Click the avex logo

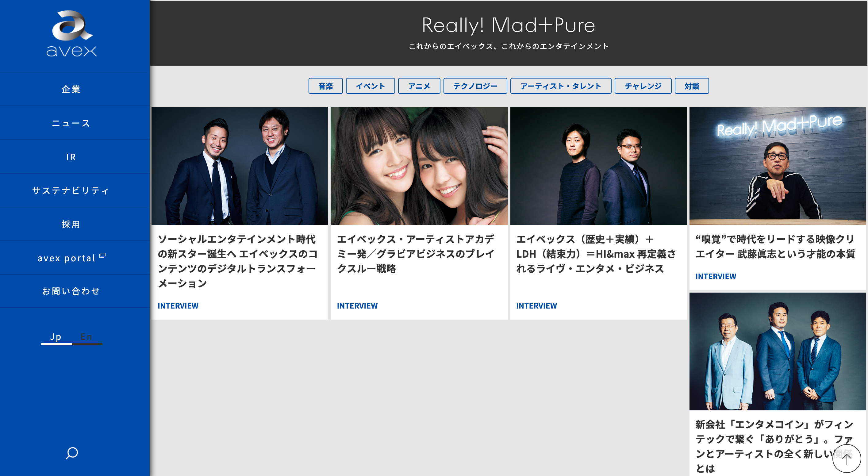[71, 34]
